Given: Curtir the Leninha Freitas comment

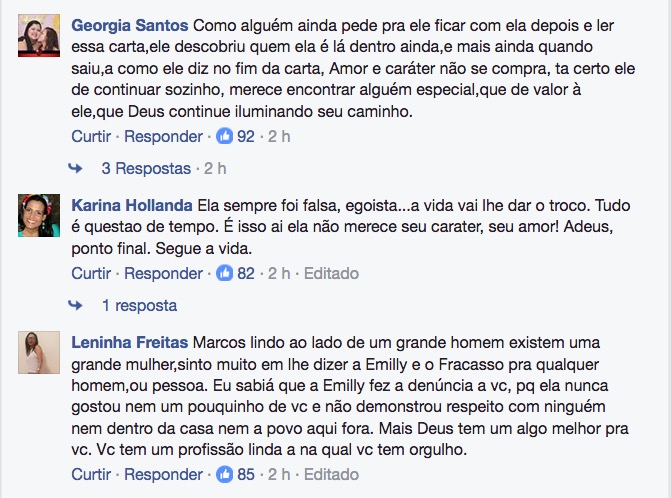Looking at the screenshot, I should coord(92,474).
